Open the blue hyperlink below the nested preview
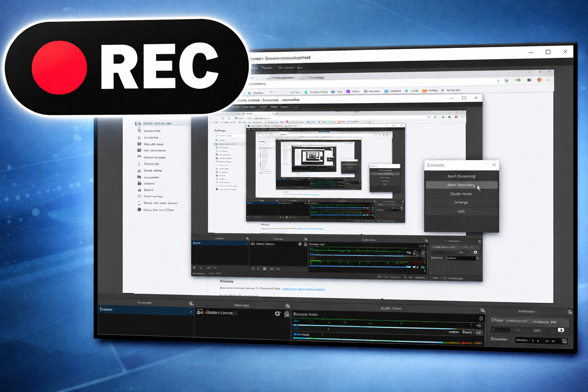 (304, 289)
